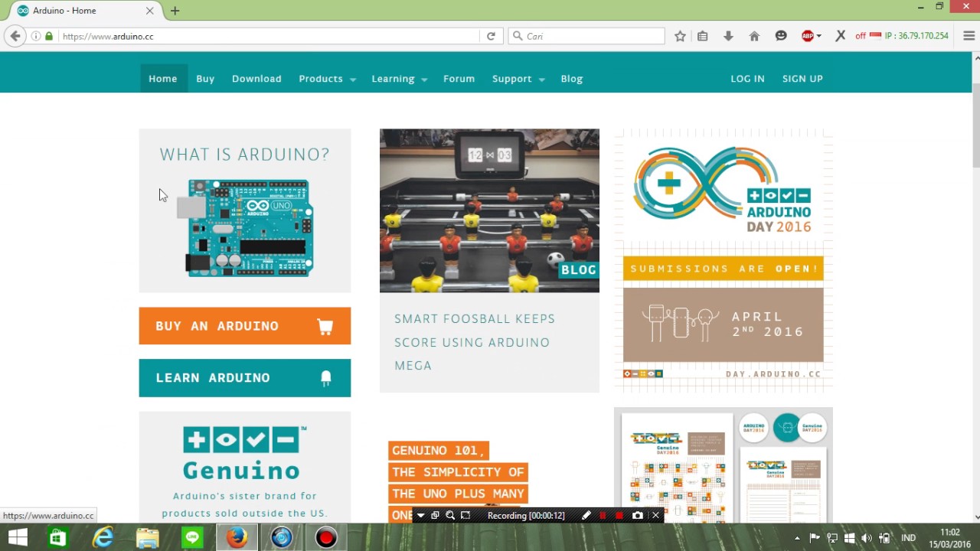Screen dimensions: 980x551
Task: Click SUBMISSIONS ARE OPEN banner
Action: [723, 269]
